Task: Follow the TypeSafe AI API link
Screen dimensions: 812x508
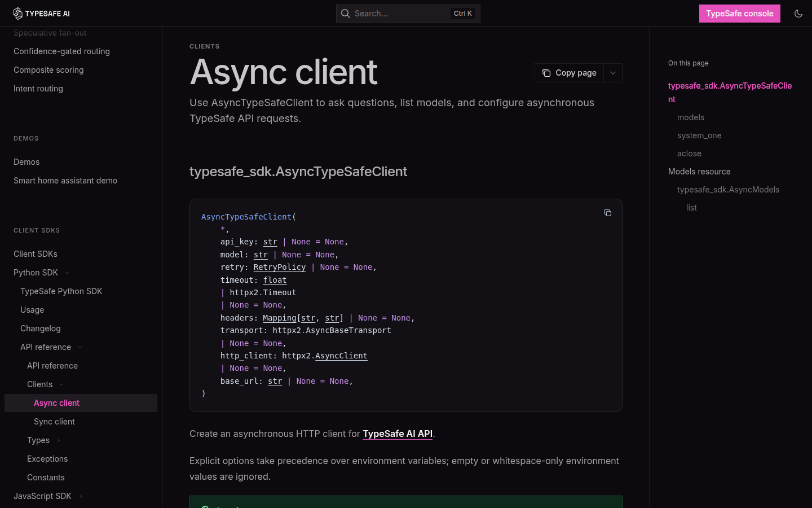Action: point(398,433)
